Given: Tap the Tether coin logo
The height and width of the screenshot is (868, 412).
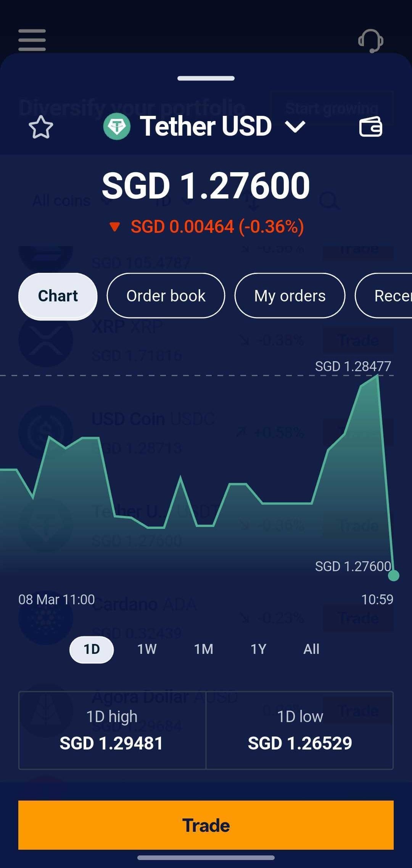Looking at the screenshot, I should (x=117, y=127).
